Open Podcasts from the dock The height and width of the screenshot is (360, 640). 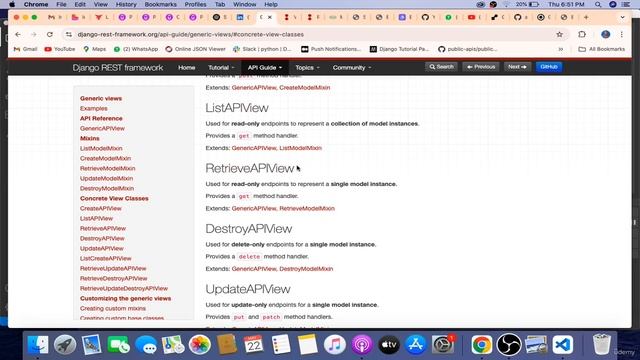click(362, 345)
